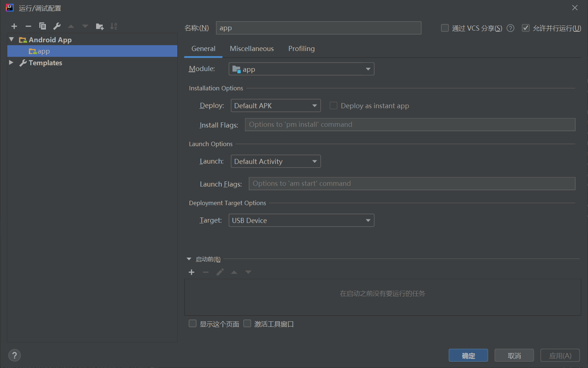Add a before-launch task (plus icon)
588x368 pixels.
point(192,272)
